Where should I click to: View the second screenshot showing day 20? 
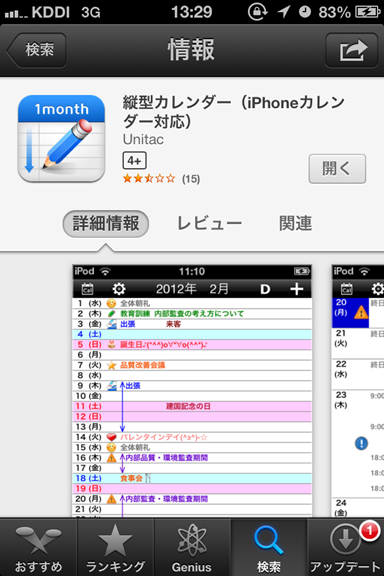tap(358, 391)
